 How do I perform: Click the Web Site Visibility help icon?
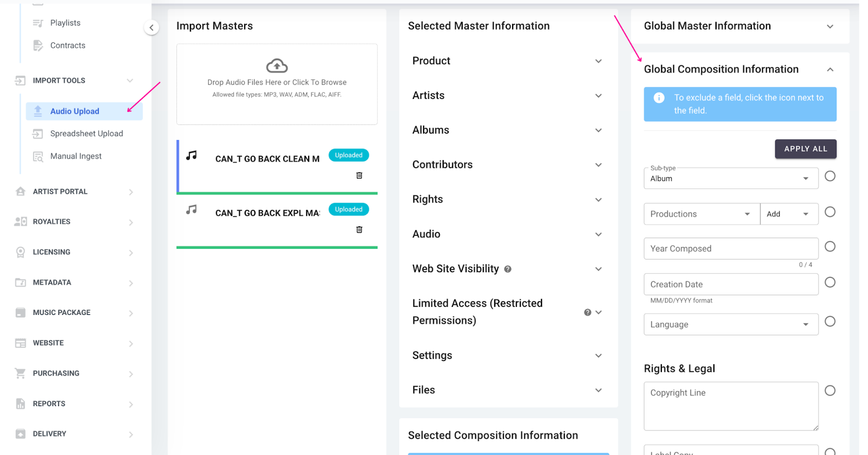508,269
